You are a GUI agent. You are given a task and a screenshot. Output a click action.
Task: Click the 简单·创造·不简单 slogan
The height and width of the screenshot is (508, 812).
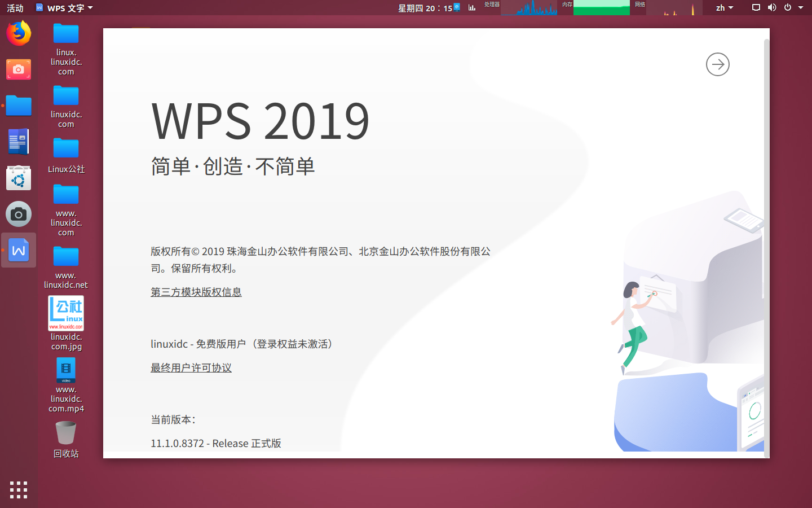tap(232, 167)
